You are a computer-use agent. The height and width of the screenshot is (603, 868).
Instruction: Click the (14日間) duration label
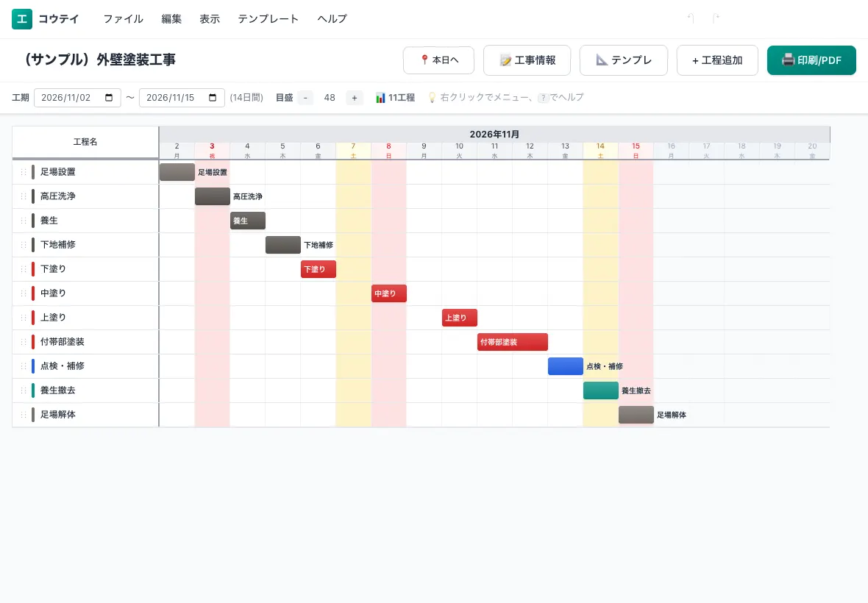[x=246, y=98]
